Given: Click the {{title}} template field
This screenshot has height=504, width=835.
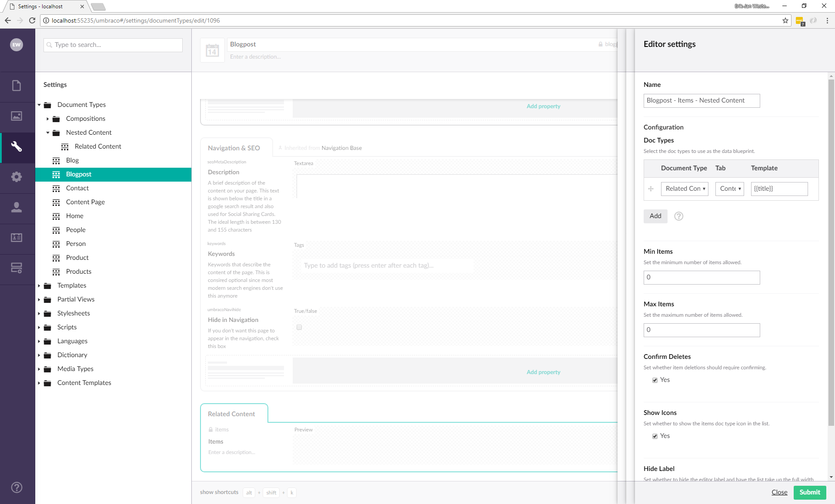Looking at the screenshot, I should [x=779, y=189].
